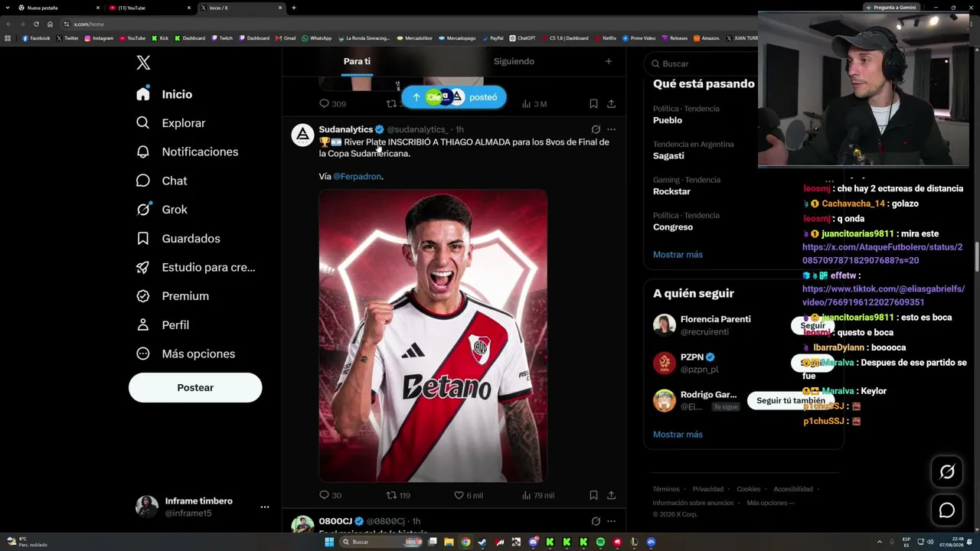Open Perfil from the sidebar

(x=162, y=325)
